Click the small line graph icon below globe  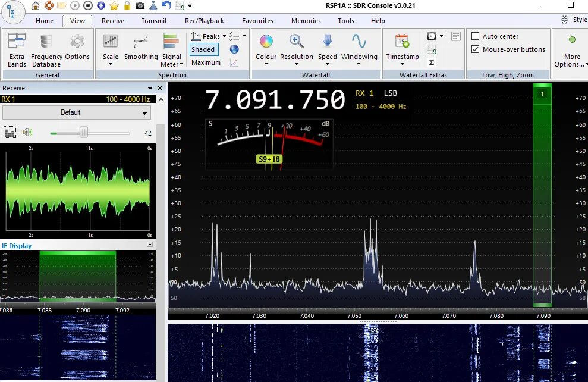(x=234, y=62)
